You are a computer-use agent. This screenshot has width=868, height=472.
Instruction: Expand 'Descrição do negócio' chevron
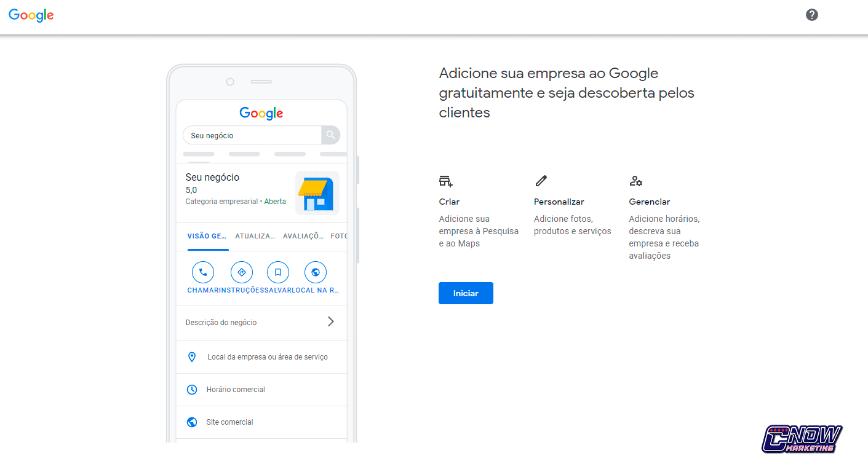point(330,321)
